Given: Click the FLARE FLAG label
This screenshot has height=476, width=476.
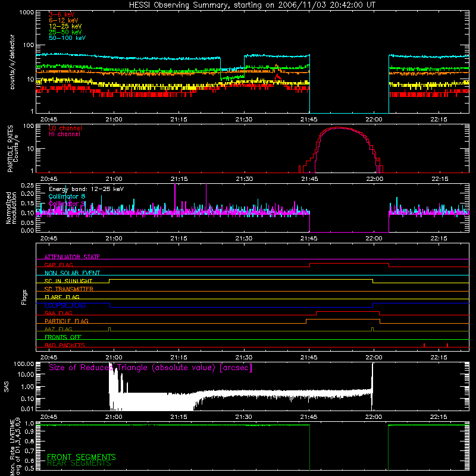Looking at the screenshot, I should pyautogui.click(x=62, y=297).
